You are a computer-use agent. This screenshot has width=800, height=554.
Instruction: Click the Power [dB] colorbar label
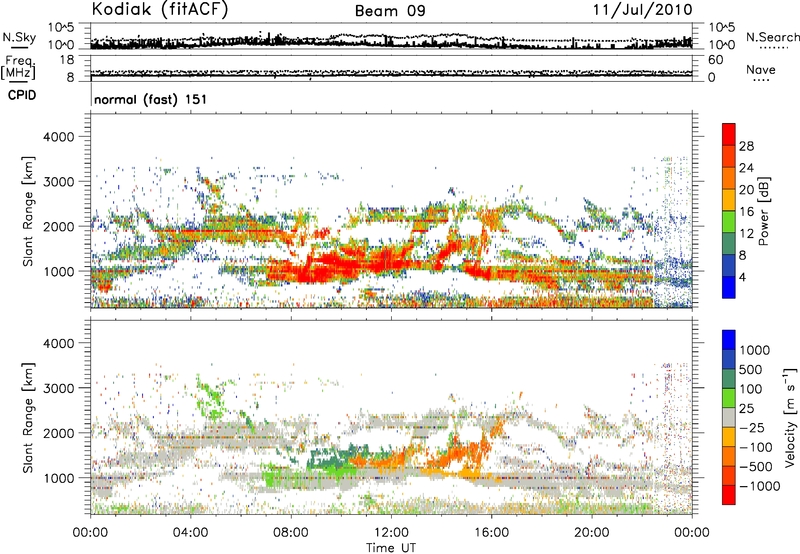pos(764,211)
